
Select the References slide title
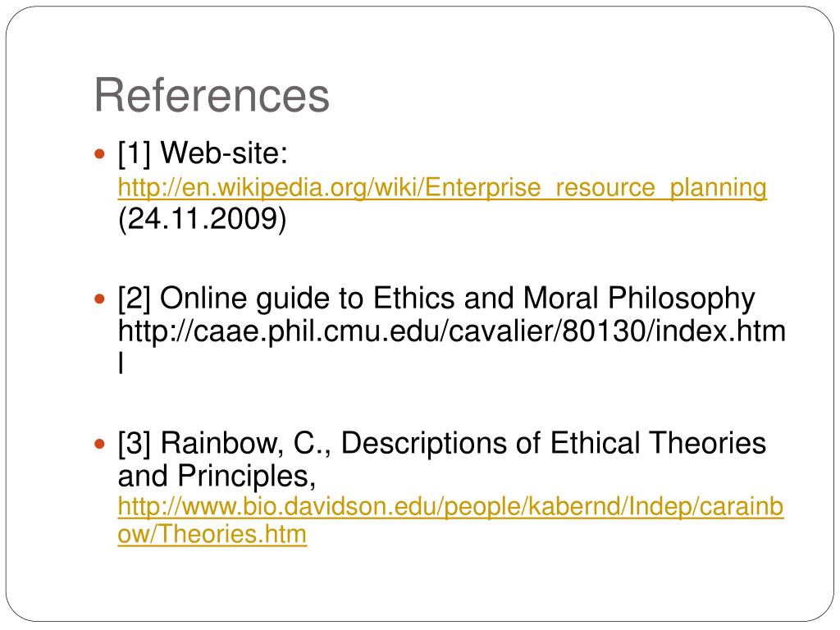tap(212, 95)
